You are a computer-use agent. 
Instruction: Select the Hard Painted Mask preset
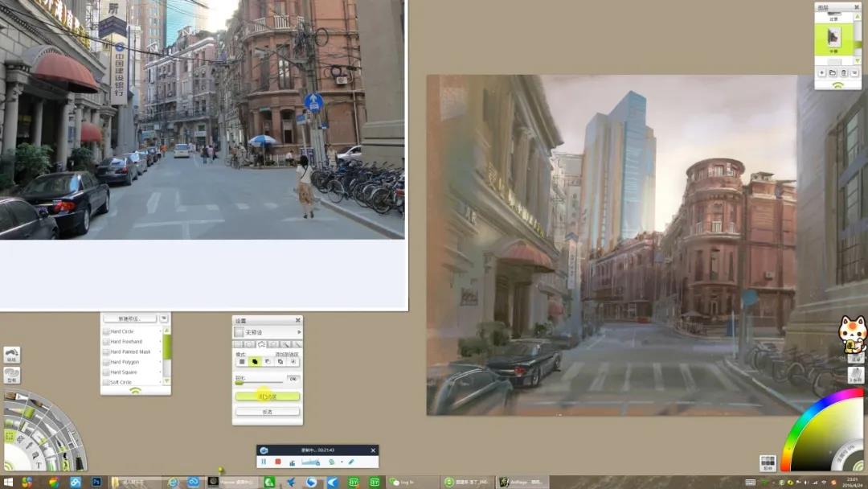click(131, 351)
